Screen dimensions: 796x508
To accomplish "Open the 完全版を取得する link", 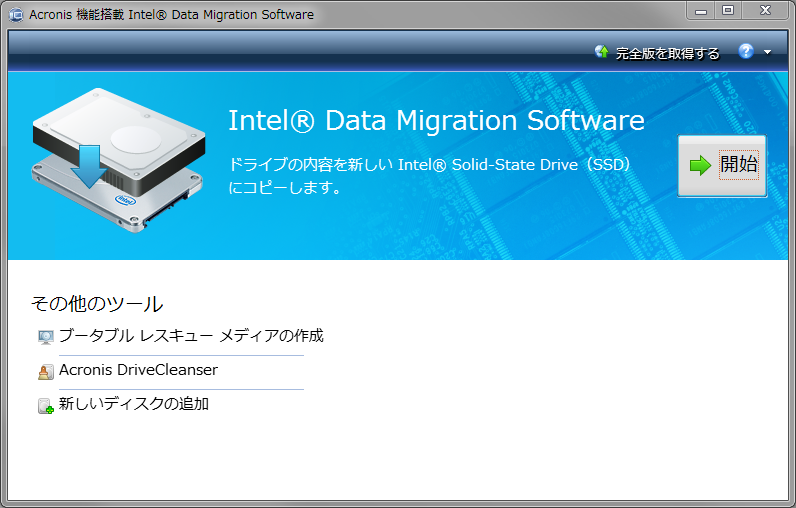I will click(667, 53).
